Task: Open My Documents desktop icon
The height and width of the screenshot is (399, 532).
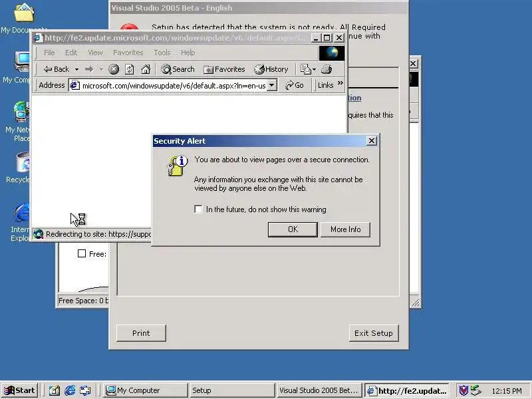Action: (x=24, y=19)
